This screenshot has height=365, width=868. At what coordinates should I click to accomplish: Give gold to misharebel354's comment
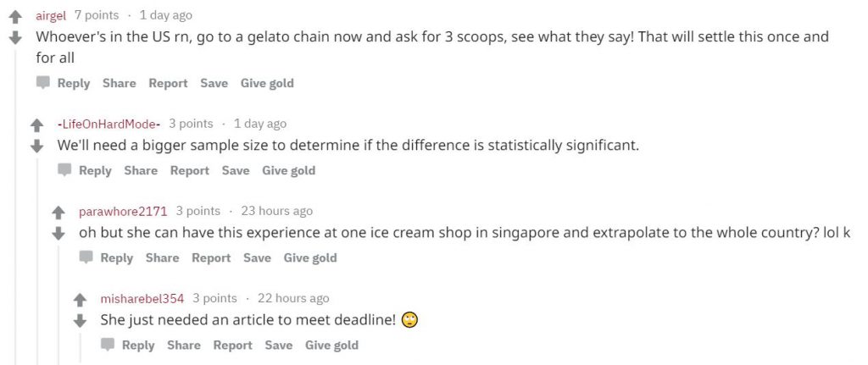[331, 346]
